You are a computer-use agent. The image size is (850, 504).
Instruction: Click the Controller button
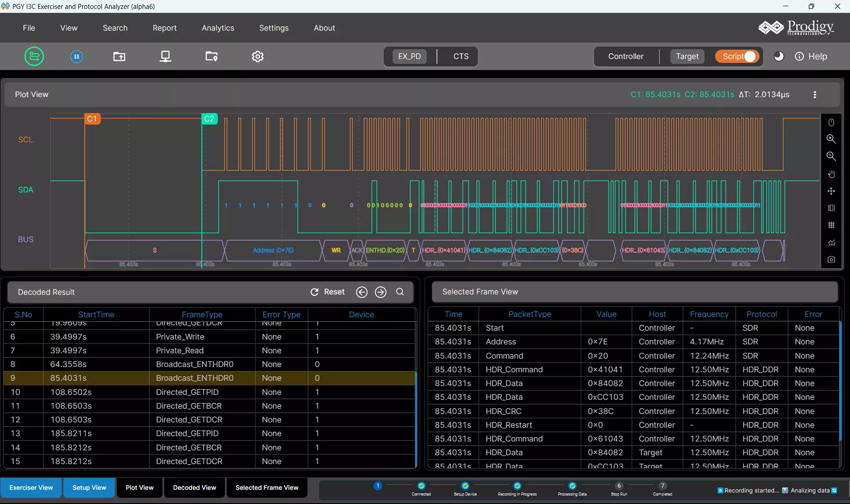point(626,56)
